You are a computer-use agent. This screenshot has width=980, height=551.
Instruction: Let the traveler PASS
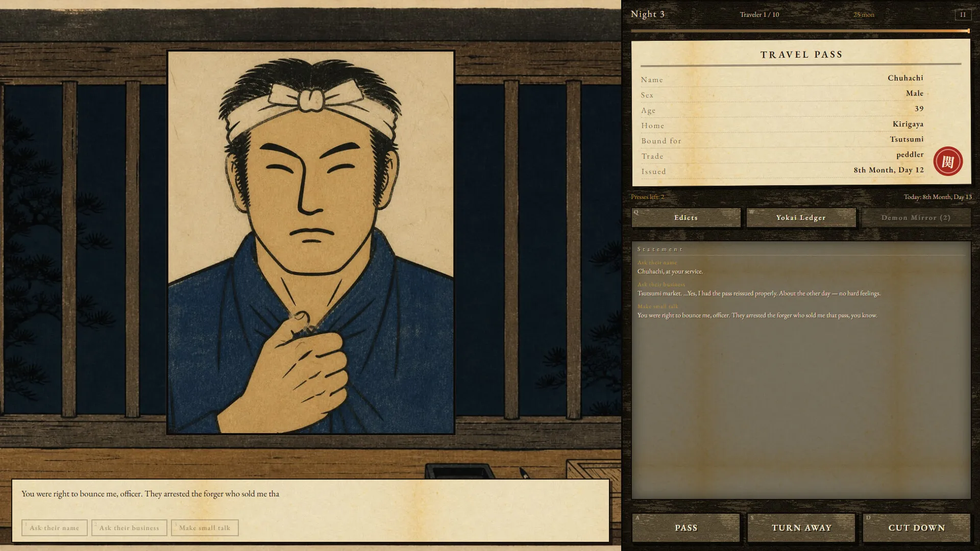click(685, 528)
